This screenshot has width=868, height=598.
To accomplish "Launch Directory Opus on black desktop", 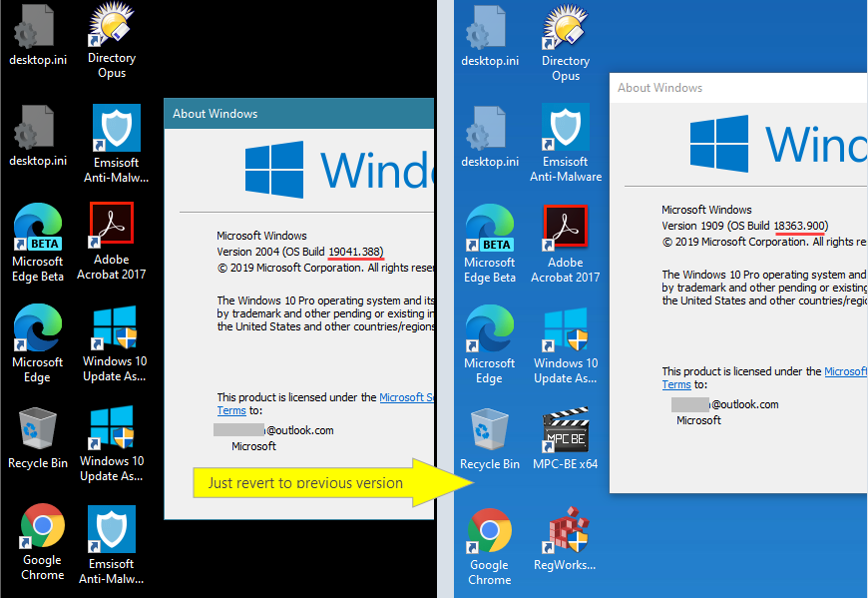I will click(112, 40).
